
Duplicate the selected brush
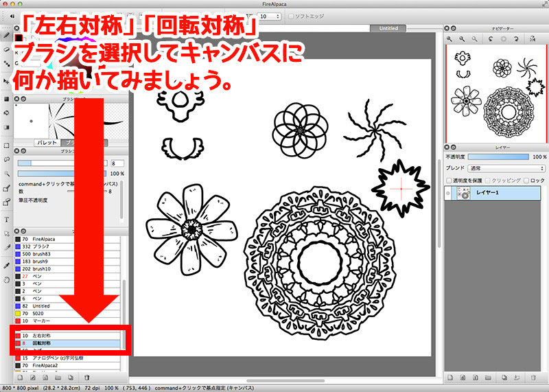71,378
